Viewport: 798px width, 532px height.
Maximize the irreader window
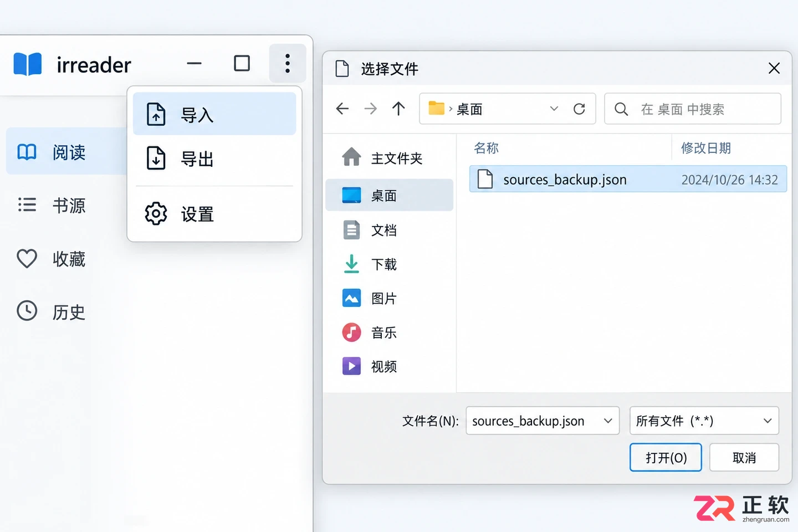(242, 63)
